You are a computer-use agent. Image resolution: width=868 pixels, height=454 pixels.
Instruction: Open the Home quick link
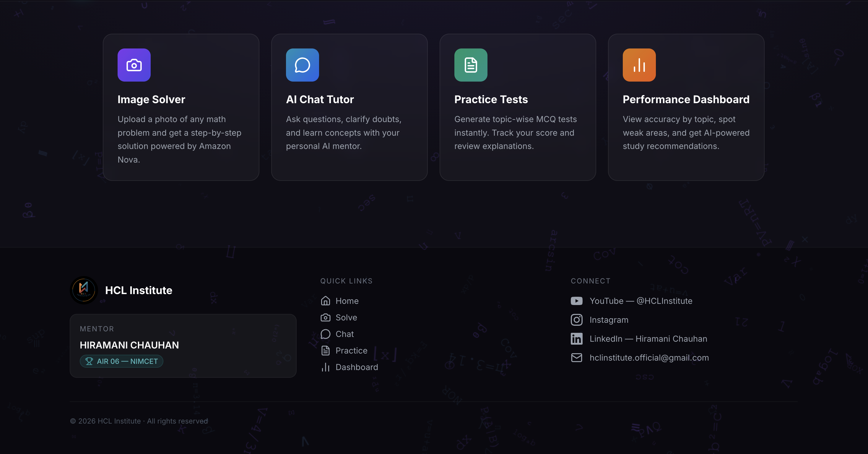tap(347, 301)
